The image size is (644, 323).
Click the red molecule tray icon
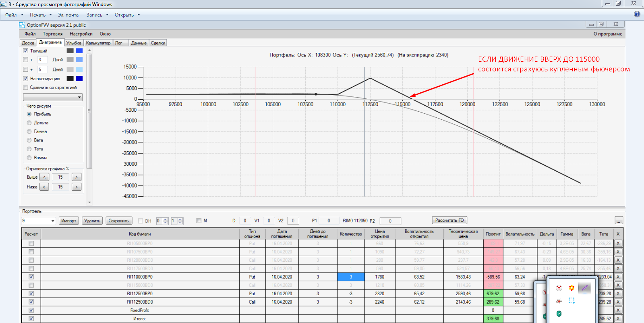tap(559, 301)
